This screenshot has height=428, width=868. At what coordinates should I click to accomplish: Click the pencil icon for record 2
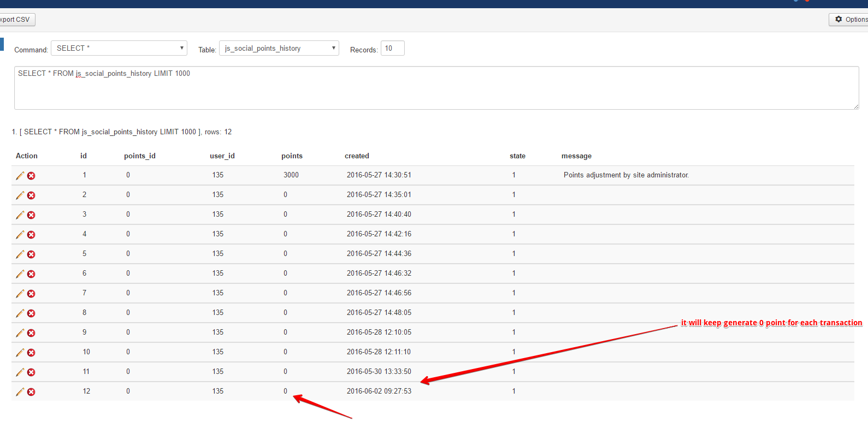[20, 195]
